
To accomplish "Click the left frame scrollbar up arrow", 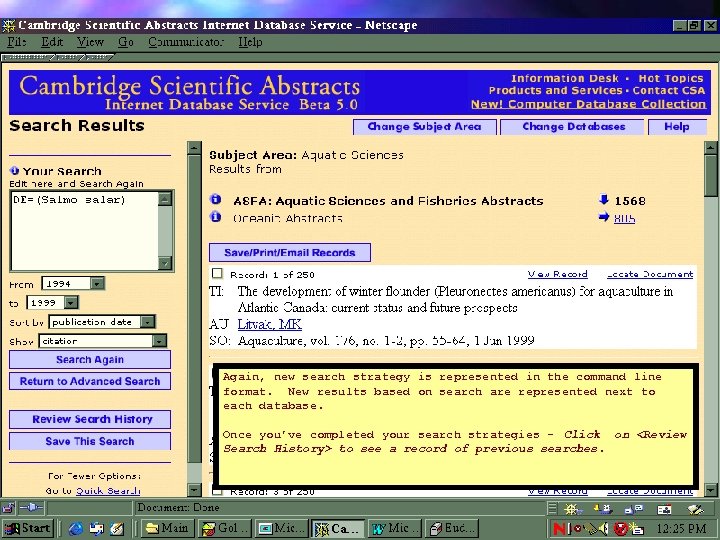I will coord(194,148).
